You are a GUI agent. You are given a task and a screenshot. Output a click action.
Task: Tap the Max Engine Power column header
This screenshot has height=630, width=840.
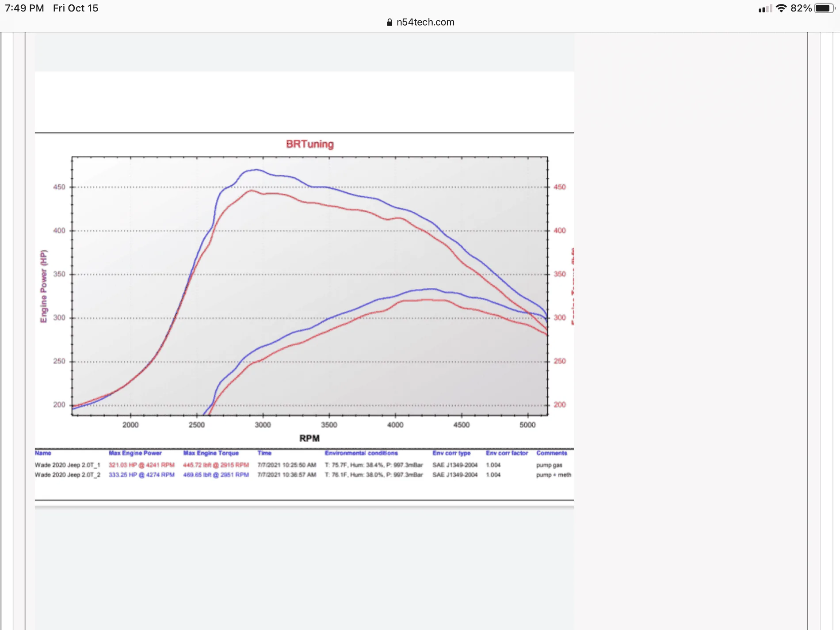[x=135, y=453]
